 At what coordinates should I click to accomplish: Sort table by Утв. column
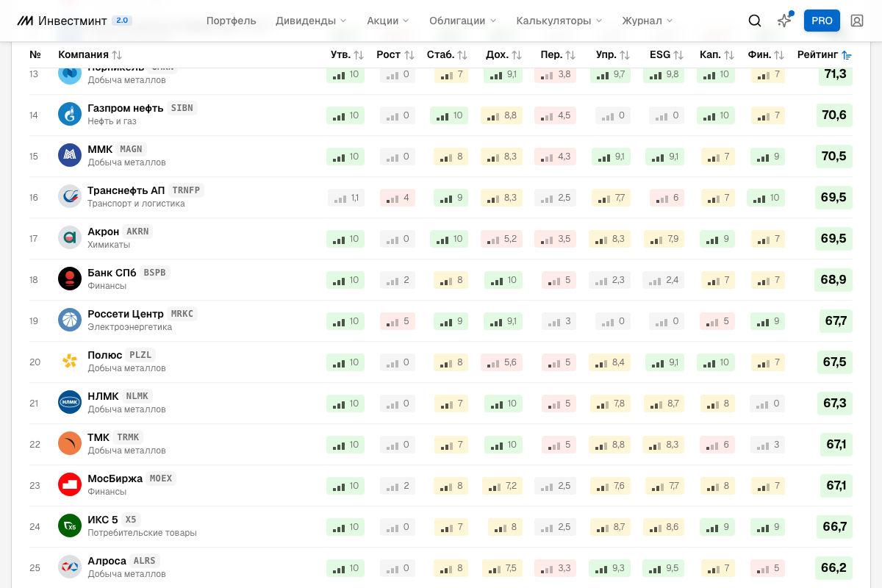pos(347,54)
